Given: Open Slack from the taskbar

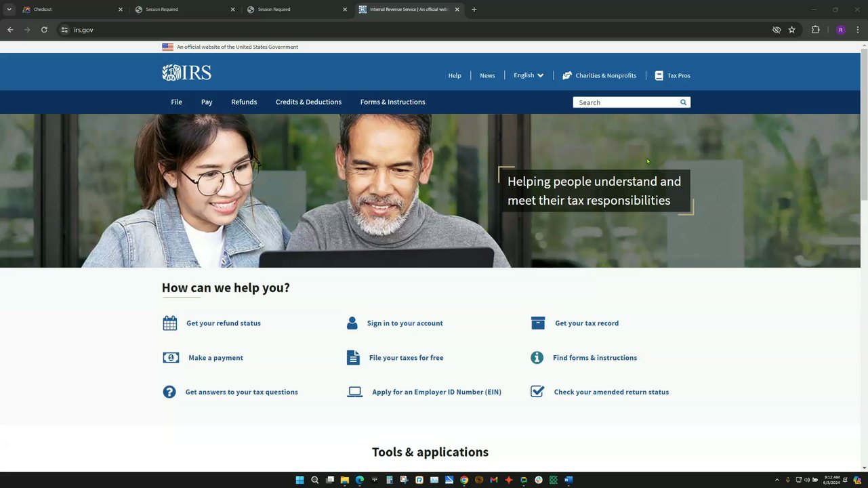Looking at the screenshot, I should (x=538, y=480).
